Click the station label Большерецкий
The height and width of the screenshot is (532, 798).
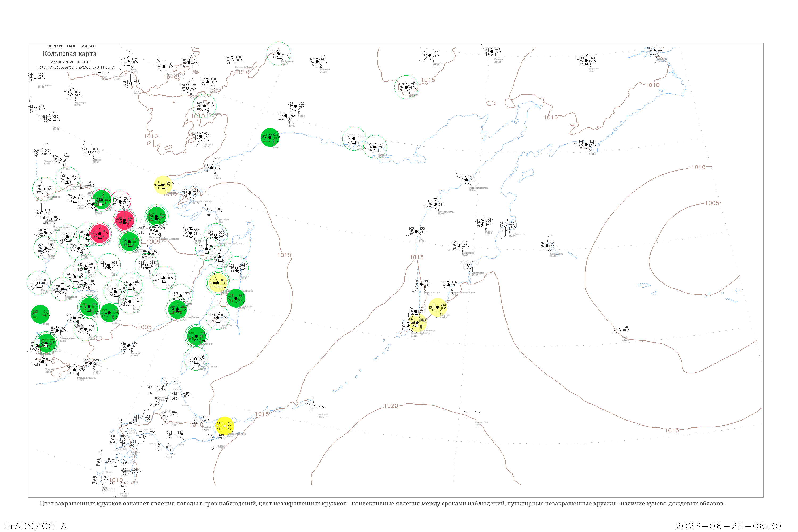(x=432, y=292)
